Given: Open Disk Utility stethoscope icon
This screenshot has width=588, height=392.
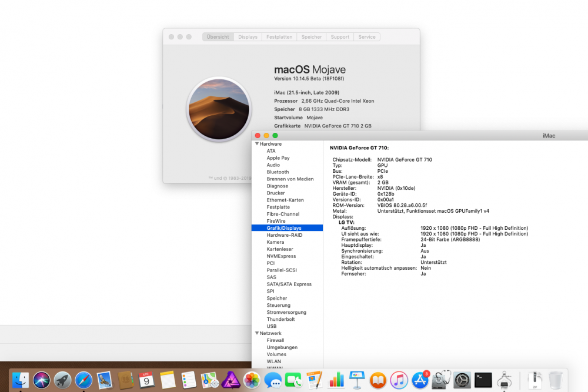Looking at the screenshot, I should pos(442,380).
